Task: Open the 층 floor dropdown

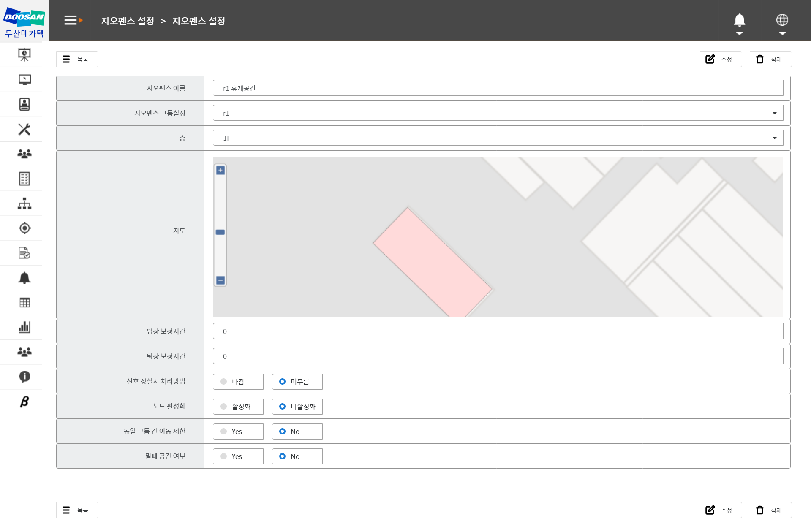Action: tap(498, 138)
